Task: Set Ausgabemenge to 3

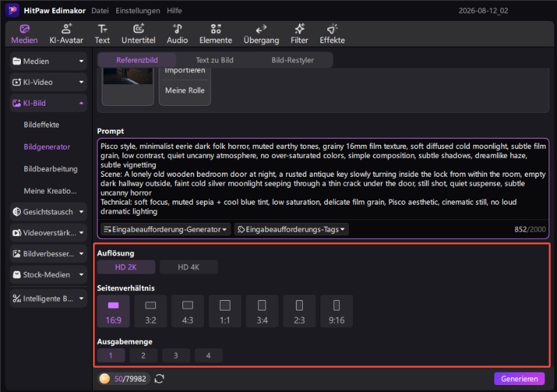Action: (176, 355)
